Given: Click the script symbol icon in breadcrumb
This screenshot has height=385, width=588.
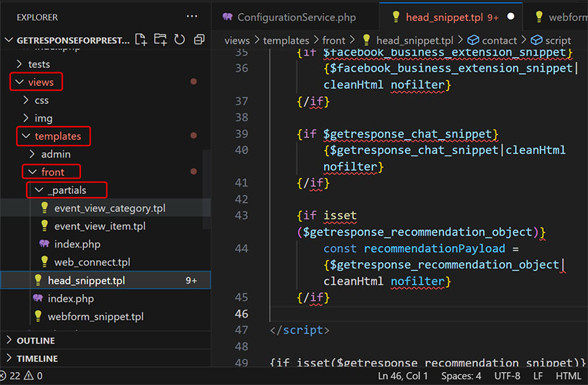Looking at the screenshot, I should coord(537,40).
